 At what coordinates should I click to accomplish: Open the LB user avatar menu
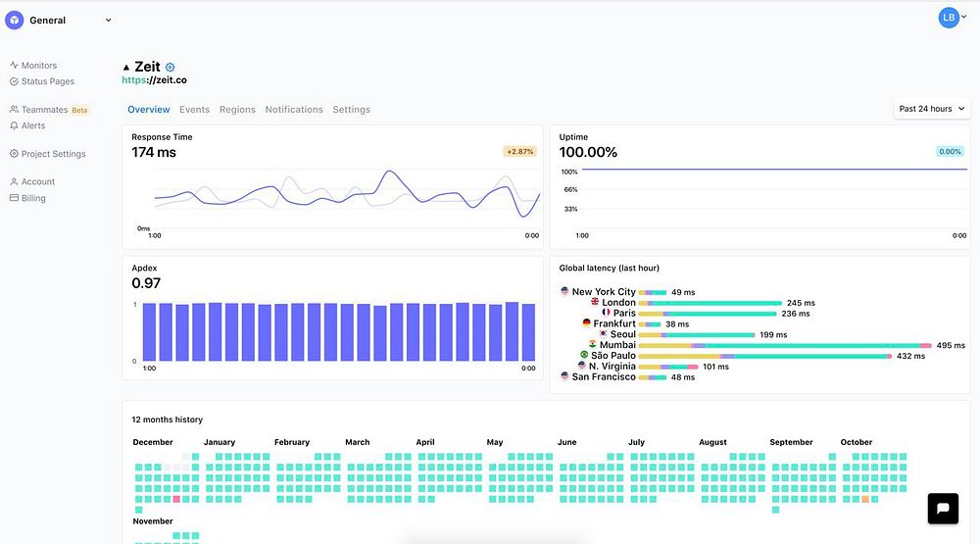[x=950, y=17]
